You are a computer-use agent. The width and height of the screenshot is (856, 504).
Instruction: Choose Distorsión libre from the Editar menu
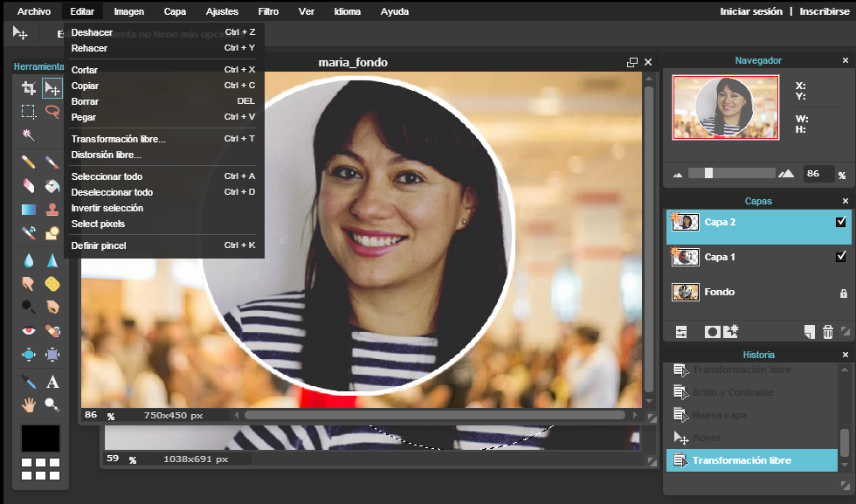click(x=163, y=155)
